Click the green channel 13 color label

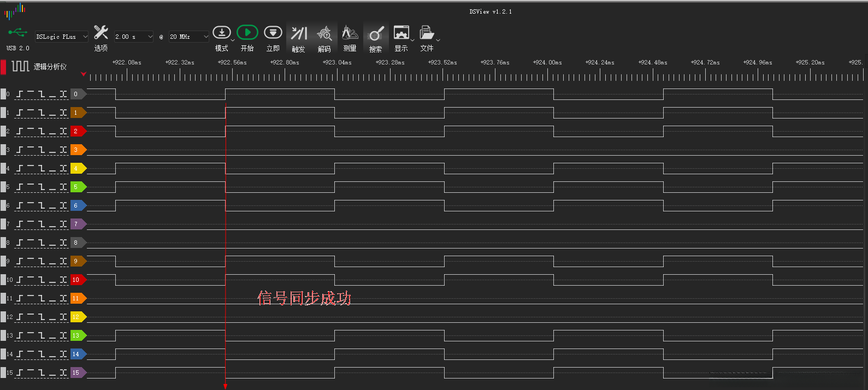(78, 335)
